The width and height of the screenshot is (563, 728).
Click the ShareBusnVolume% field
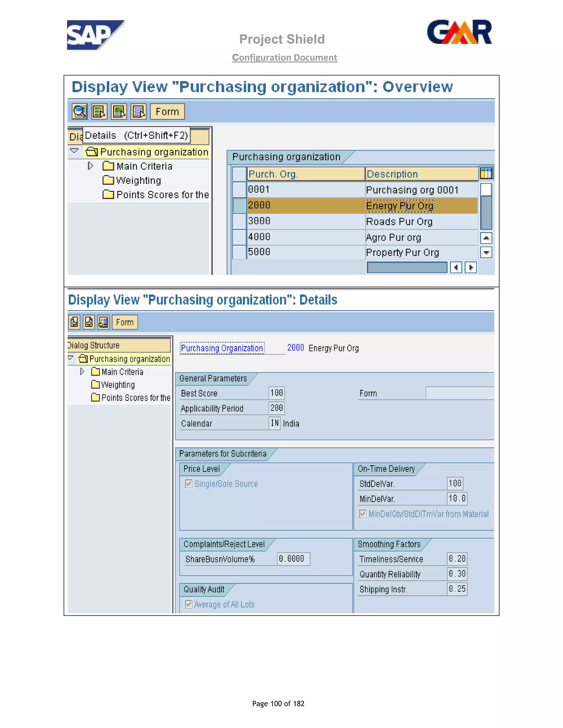[x=294, y=559]
